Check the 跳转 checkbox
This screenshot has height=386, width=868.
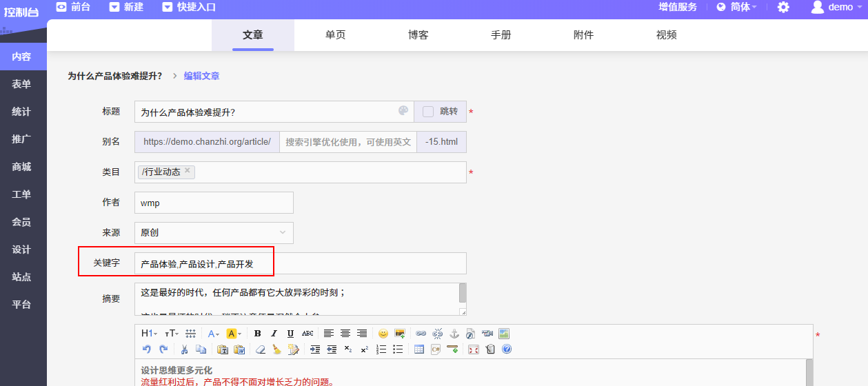[428, 112]
